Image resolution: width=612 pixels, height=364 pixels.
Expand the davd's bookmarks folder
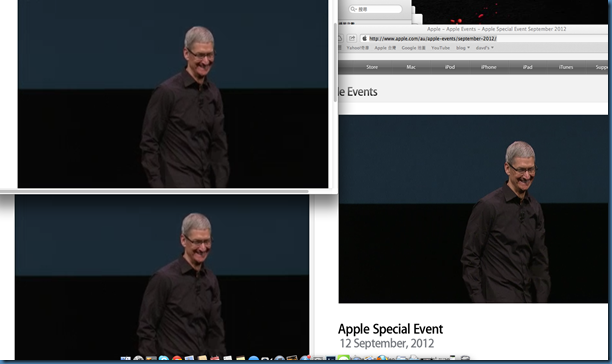(485, 48)
